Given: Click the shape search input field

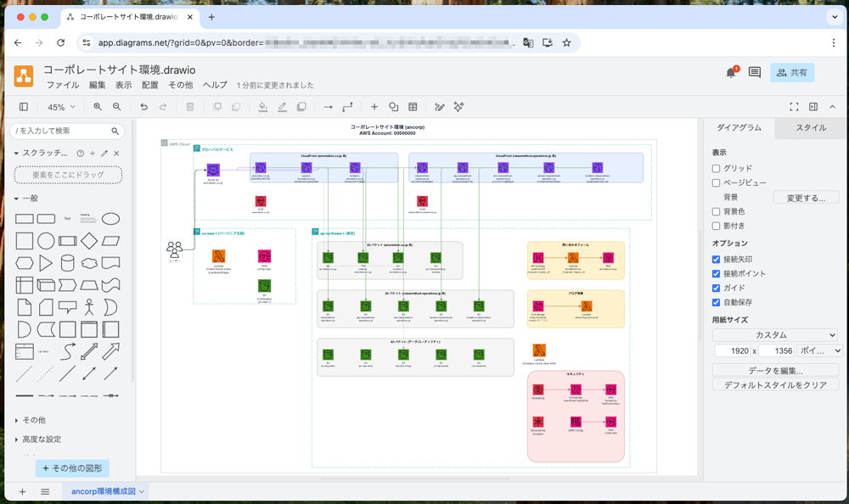Looking at the screenshot, I should tap(62, 132).
